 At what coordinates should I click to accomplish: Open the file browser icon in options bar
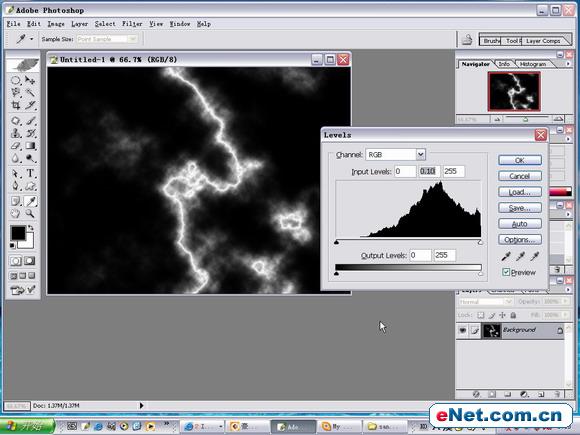click(x=467, y=40)
